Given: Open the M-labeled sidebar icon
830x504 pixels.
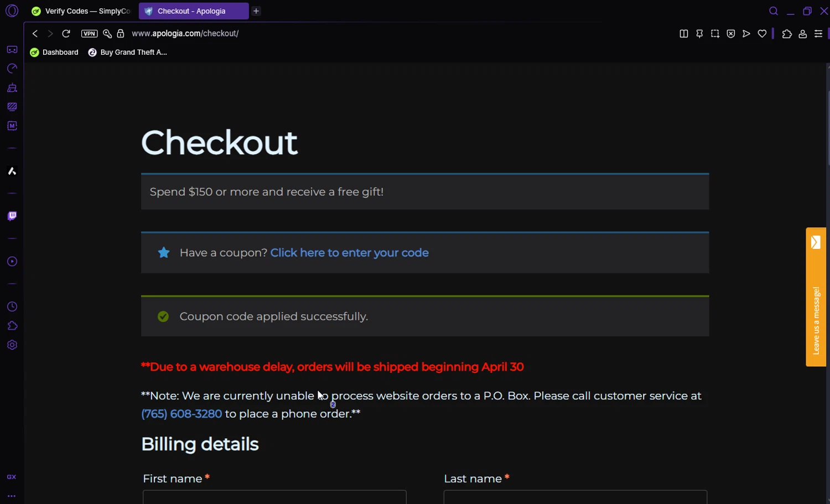Looking at the screenshot, I should 12,126.
